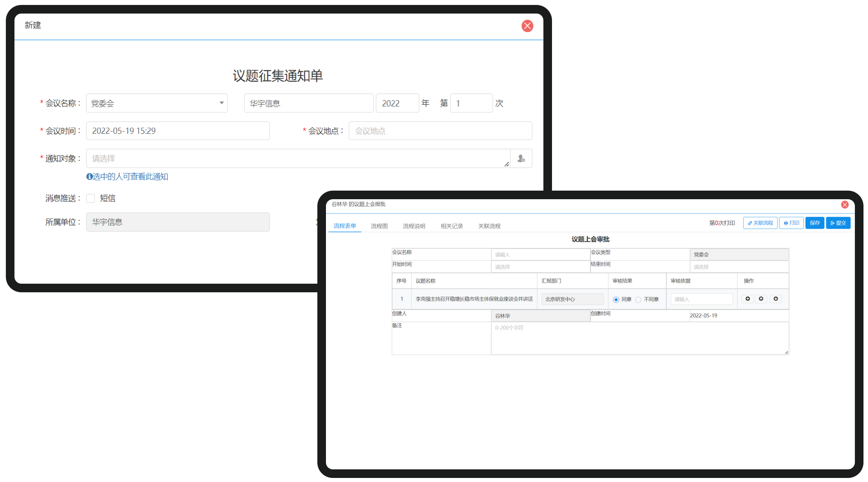Viewport: 868px width, 482px height.
Task: Open the 流程说明 tab
Action: tap(414, 226)
